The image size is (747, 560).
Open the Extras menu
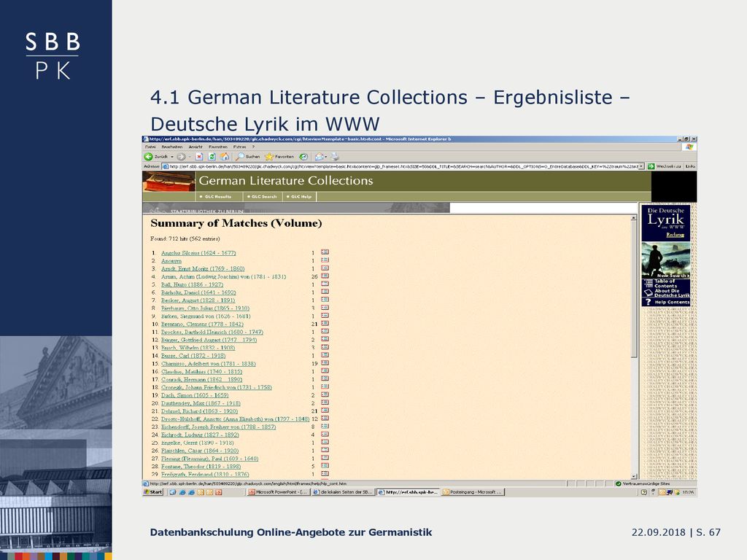click(239, 147)
